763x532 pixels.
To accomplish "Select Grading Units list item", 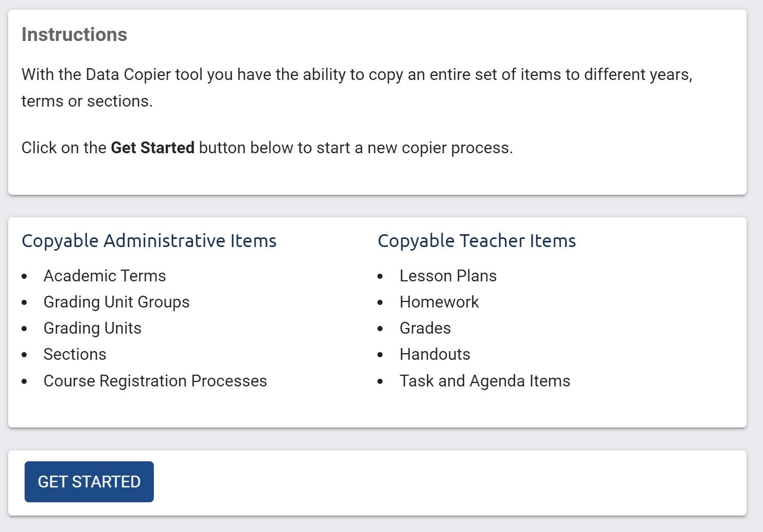I will (92, 328).
